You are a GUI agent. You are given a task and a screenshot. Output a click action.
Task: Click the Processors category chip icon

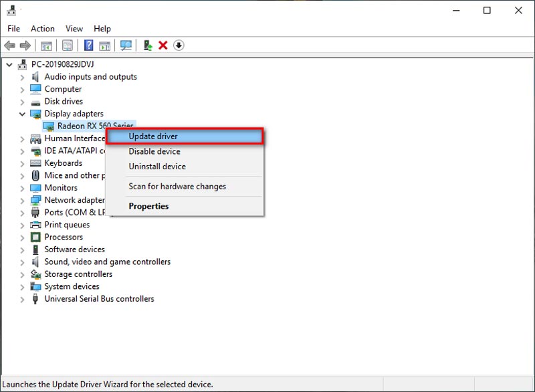click(x=35, y=237)
